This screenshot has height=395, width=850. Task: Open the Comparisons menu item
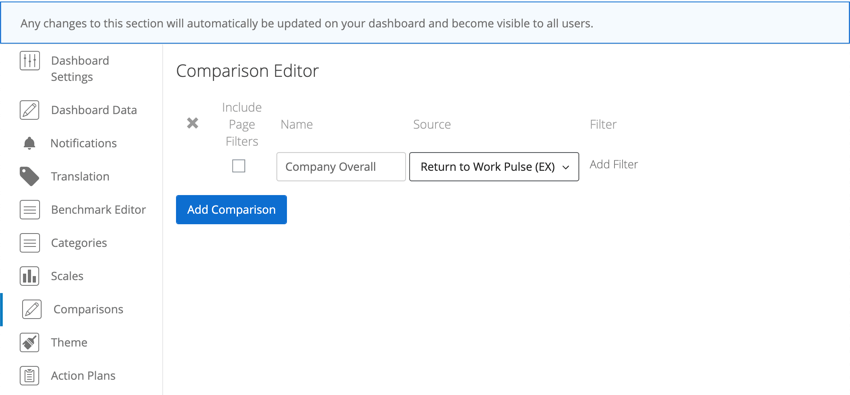[88, 309]
